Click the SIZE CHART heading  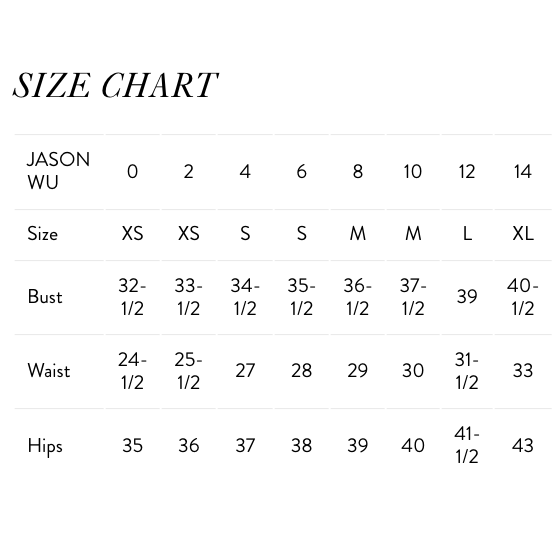[x=115, y=85]
